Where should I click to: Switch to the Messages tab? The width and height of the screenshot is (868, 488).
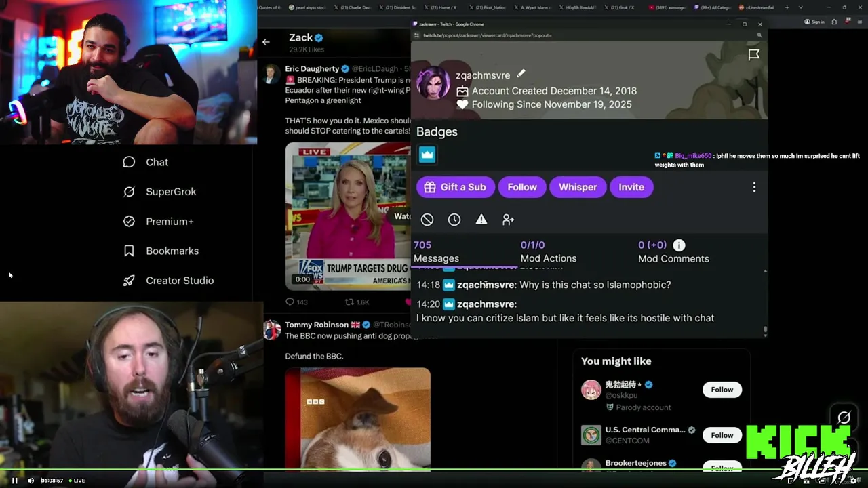pos(436,251)
